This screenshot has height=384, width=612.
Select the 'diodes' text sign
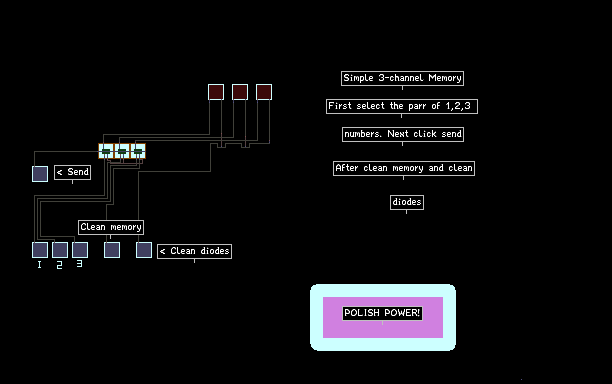407,202
